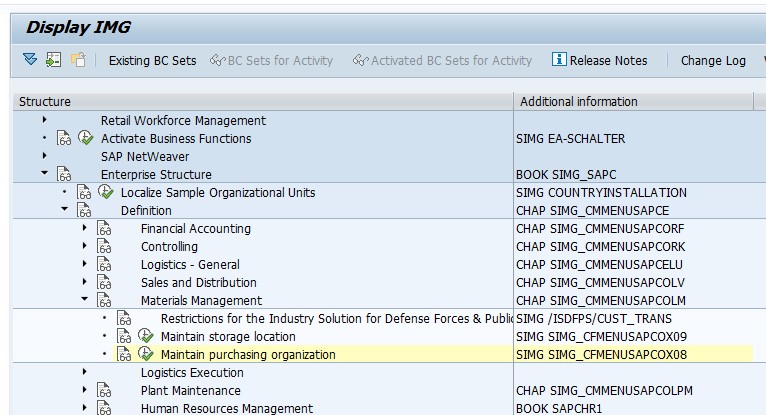Image resolution: width=766 pixels, height=415 pixels.
Task: Expand SAP NetWeaver node
Action: pos(44,156)
